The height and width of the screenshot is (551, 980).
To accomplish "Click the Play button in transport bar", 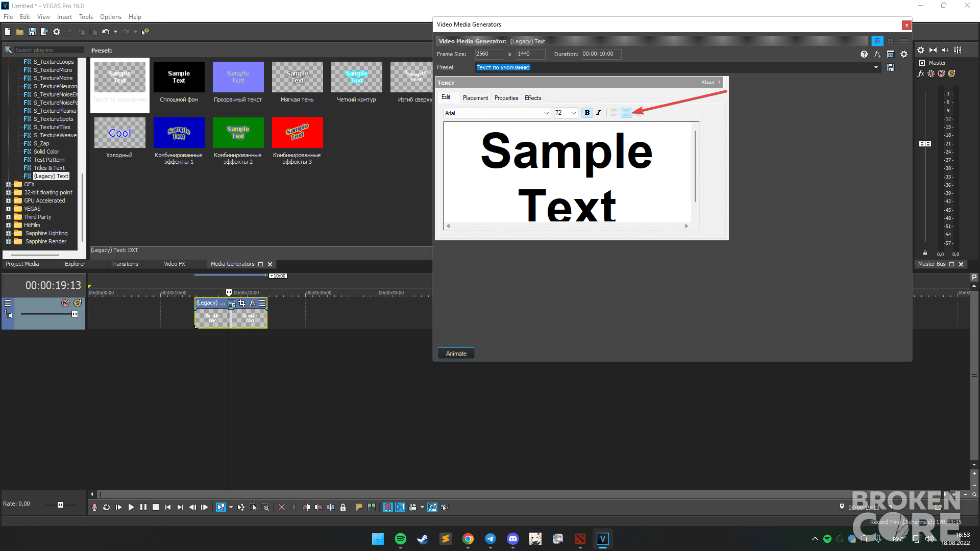I will pyautogui.click(x=131, y=507).
